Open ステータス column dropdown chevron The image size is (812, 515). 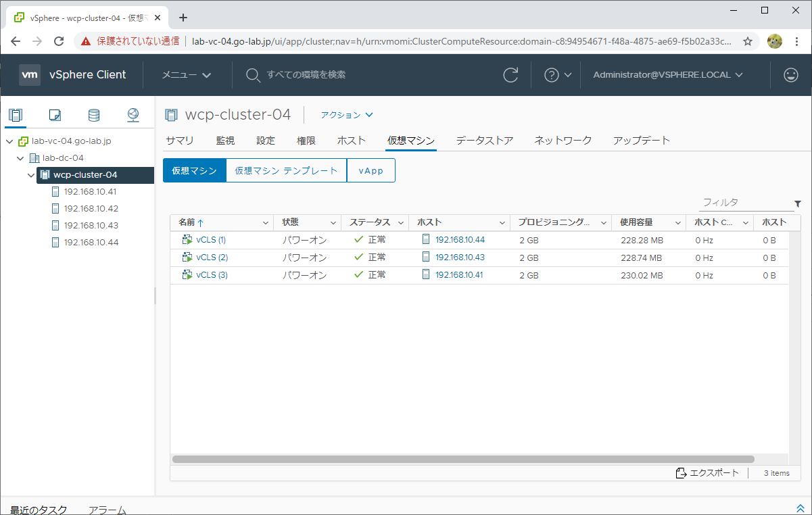[x=400, y=222]
